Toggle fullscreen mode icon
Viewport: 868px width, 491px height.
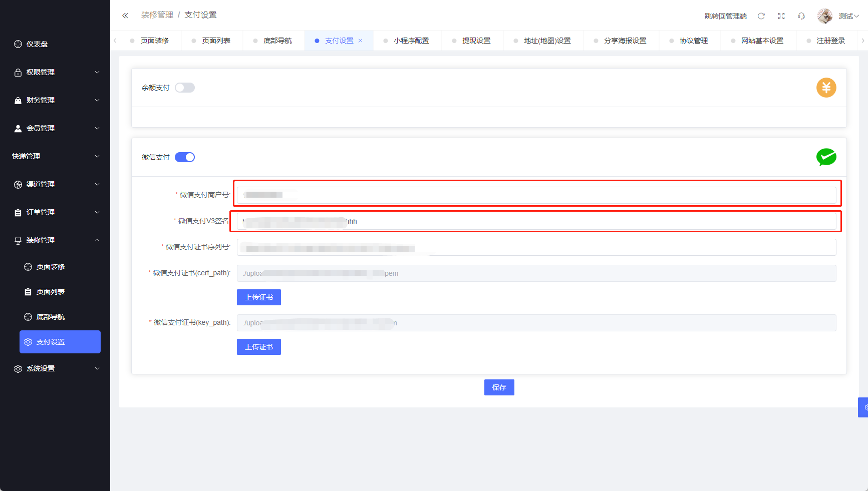pyautogui.click(x=781, y=16)
